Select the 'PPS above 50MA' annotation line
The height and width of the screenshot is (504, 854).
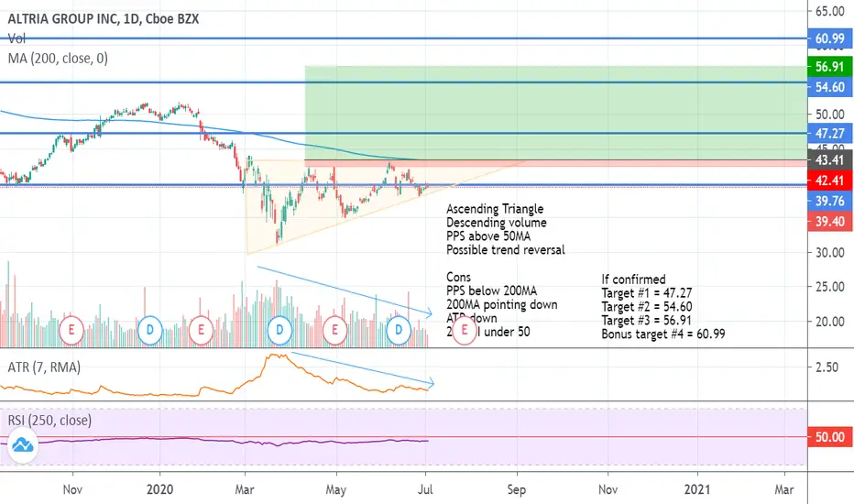[488, 236]
